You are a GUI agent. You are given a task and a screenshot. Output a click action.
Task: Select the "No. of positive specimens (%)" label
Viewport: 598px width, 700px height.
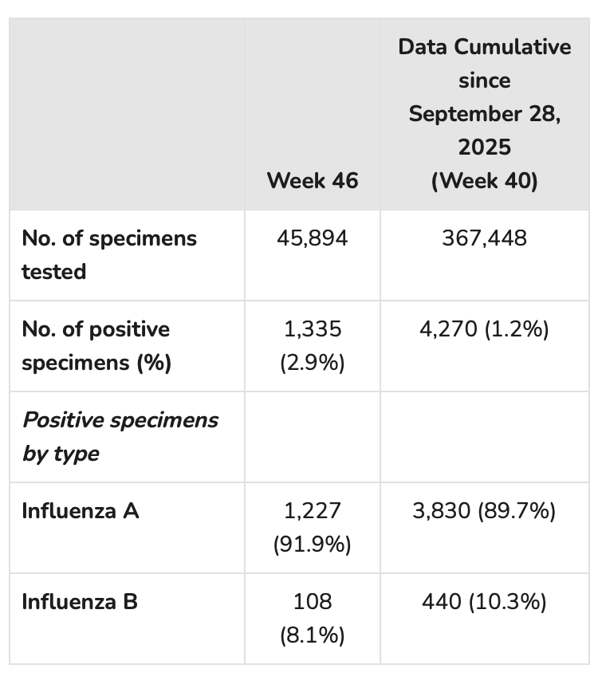[96, 345]
